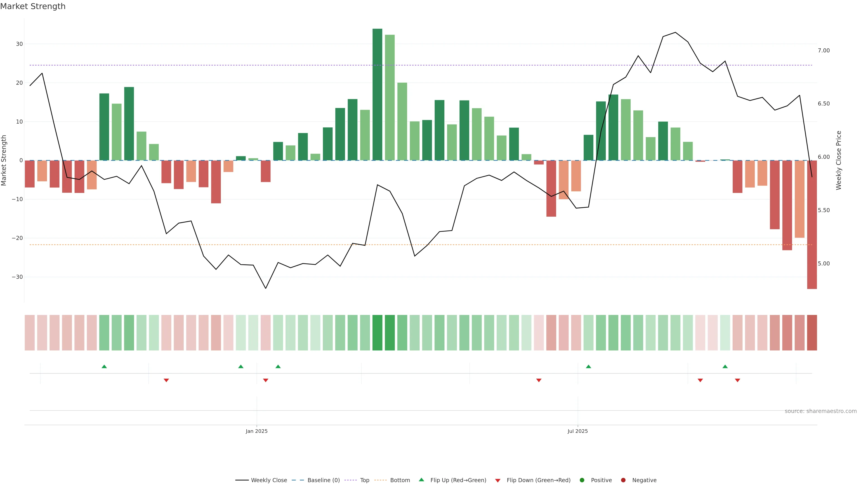Click the darkest green heatmap cell

click(x=377, y=332)
